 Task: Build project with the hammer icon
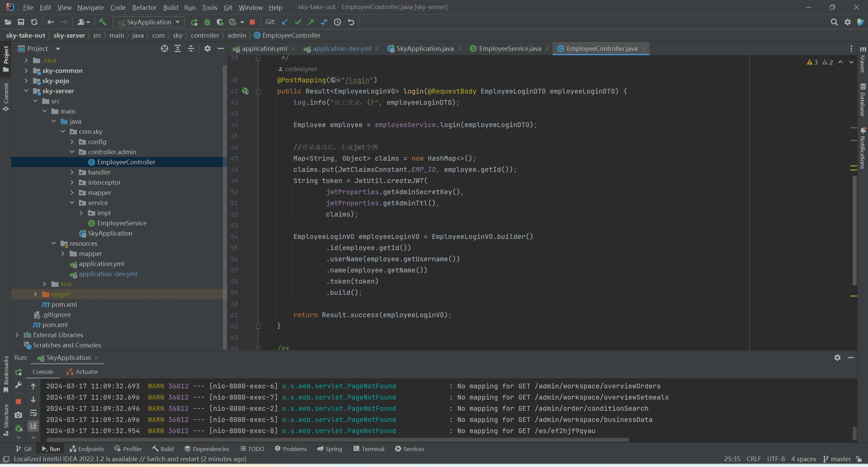102,22
